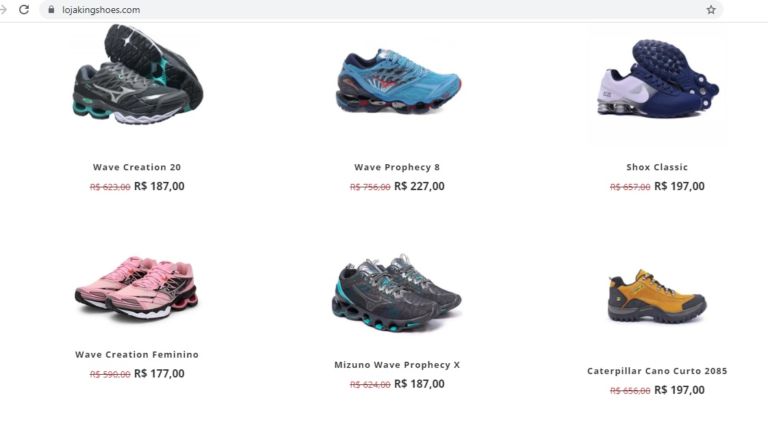Click the R$ 177,00 sale price

tap(159, 374)
